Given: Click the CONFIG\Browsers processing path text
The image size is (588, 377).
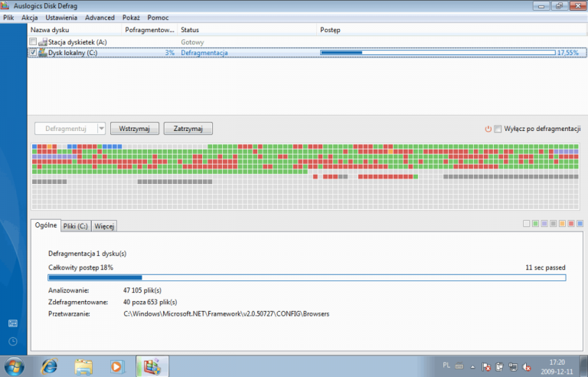Looking at the screenshot, I should [227, 314].
